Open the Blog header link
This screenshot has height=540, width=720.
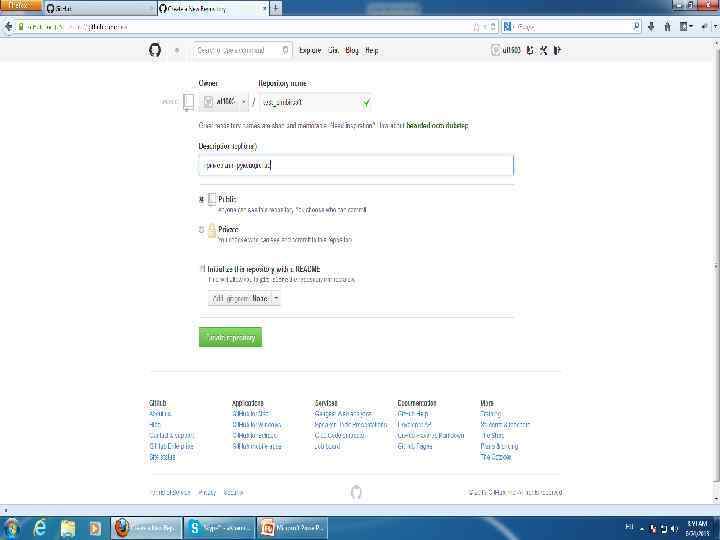pyautogui.click(x=352, y=51)
